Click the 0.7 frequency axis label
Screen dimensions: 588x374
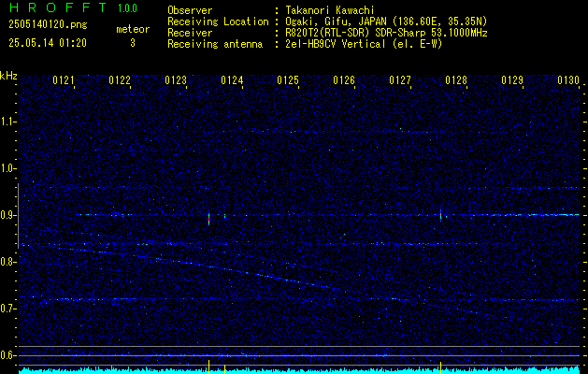7,309
